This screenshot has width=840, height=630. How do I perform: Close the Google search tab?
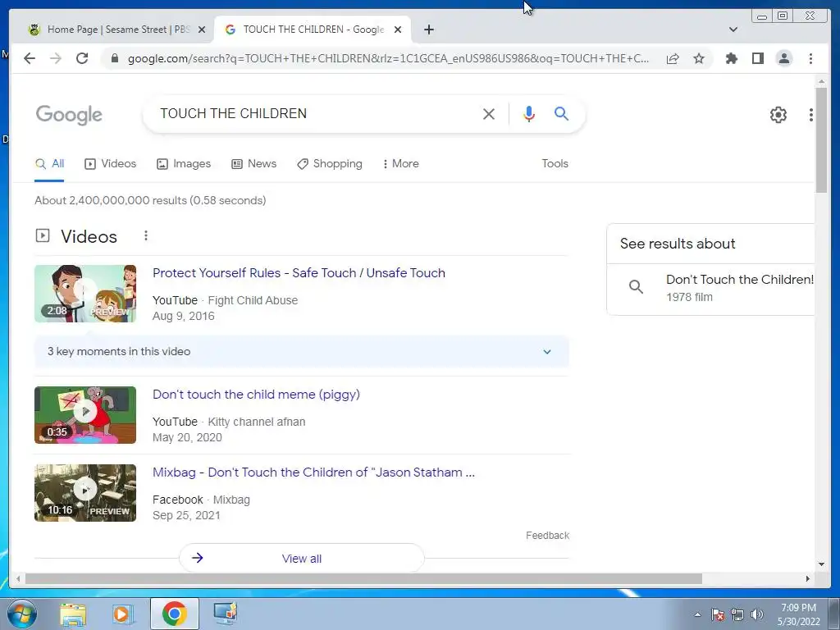398,30
